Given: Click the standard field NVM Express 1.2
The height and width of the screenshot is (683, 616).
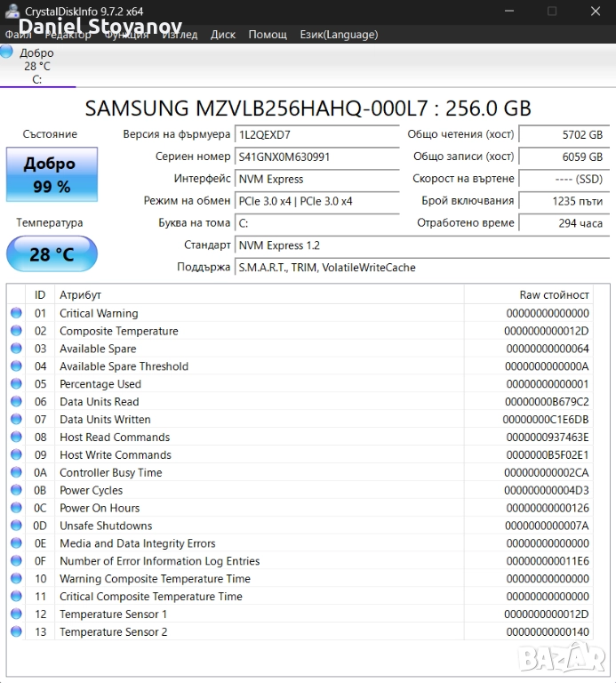Looking at the screenshot, I should click(x=422, y=245).
